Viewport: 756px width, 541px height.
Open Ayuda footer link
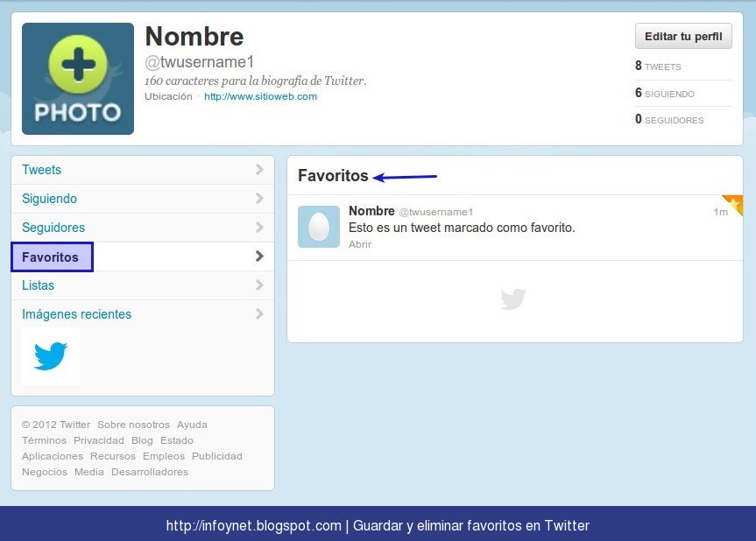(192, 425)
